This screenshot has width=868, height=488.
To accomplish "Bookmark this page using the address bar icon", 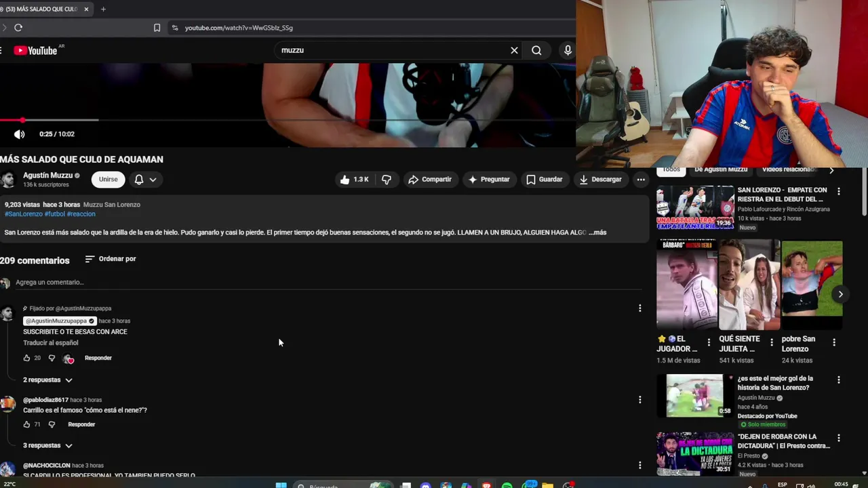I will (157, 28).
